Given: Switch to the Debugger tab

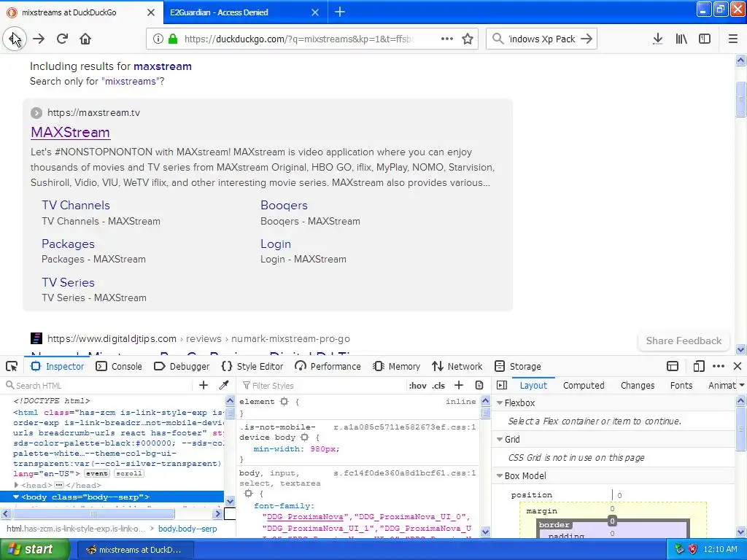Looking at the screenshot, I should coord(182,366).
